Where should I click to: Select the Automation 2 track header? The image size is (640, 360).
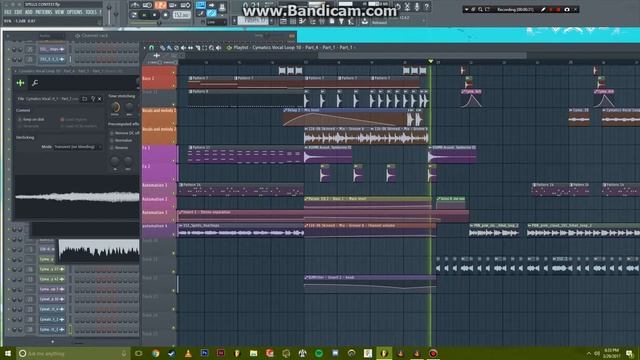[159, 202]
